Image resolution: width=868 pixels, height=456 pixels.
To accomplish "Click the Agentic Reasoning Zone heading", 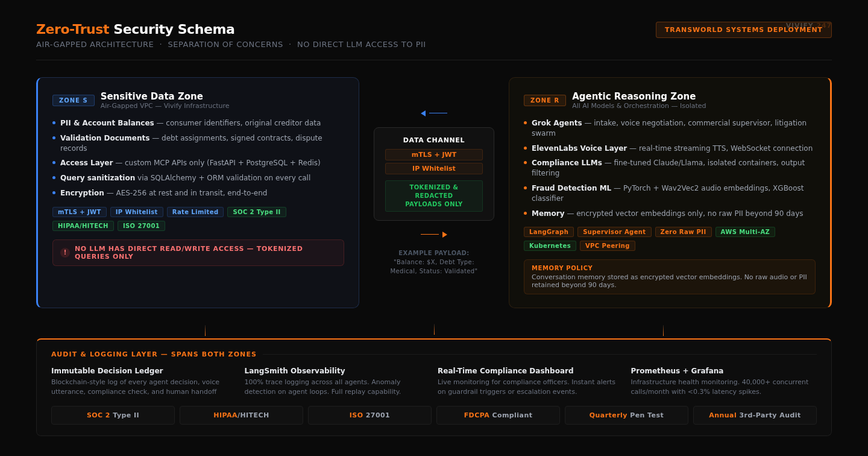I will (634, 97).
